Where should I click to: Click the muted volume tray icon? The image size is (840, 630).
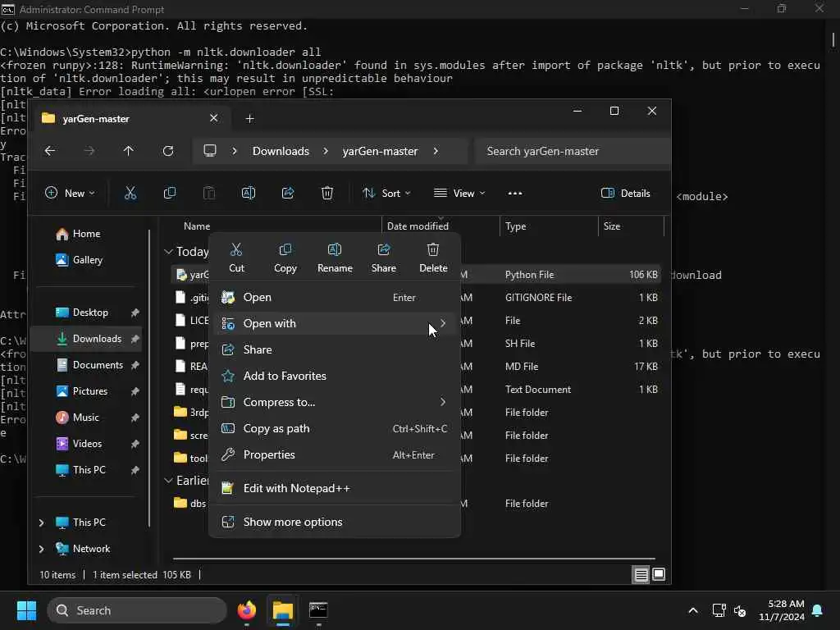click(741, 610)
